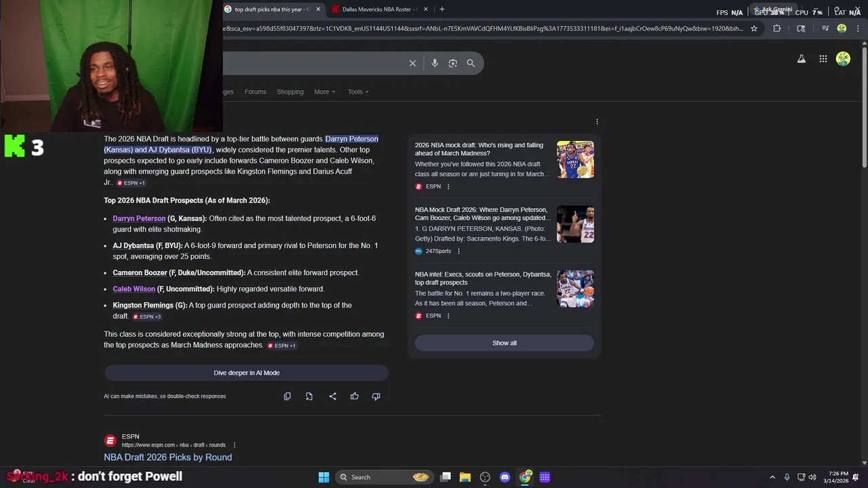The height and width of the screenshot is (488, 868).
Task: Open the Chrome three-dot menu
Action: pyautogui.click(x=858, y=28)
